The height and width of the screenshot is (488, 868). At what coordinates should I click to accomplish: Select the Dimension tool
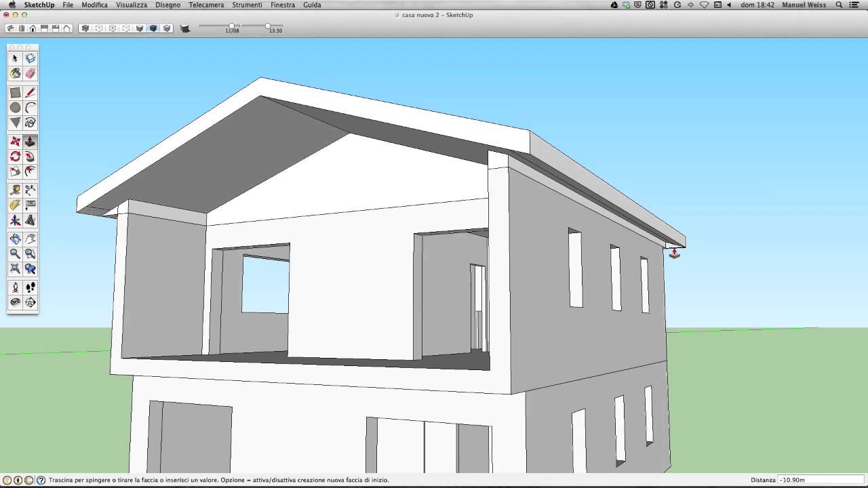coord(31,190)
